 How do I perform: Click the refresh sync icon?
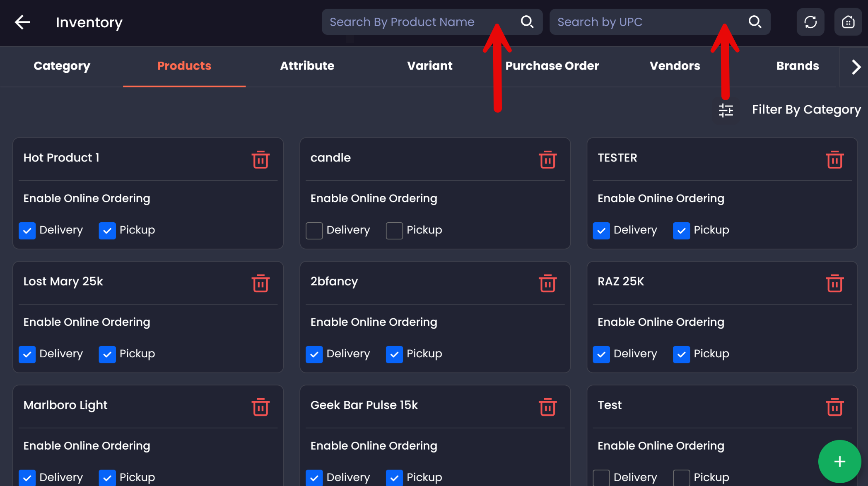[x=810, y=22]
